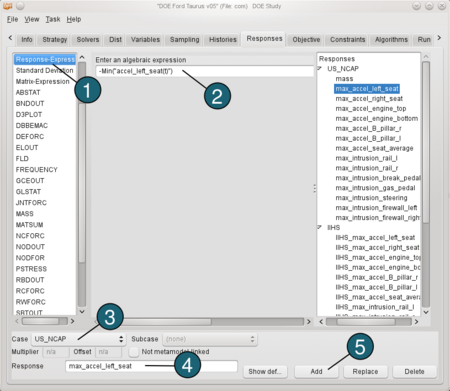
Task: Click the Replace button
Action: 365,371
